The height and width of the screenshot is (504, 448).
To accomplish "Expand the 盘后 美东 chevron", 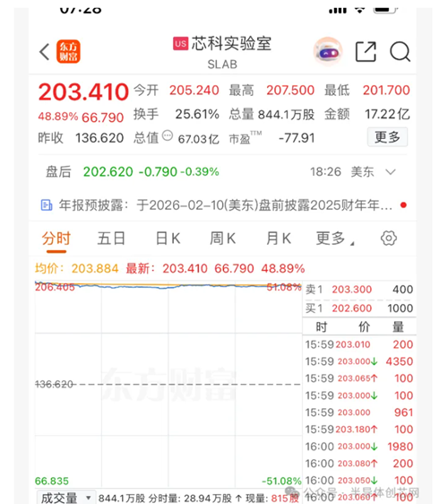I will pos(391,172).
